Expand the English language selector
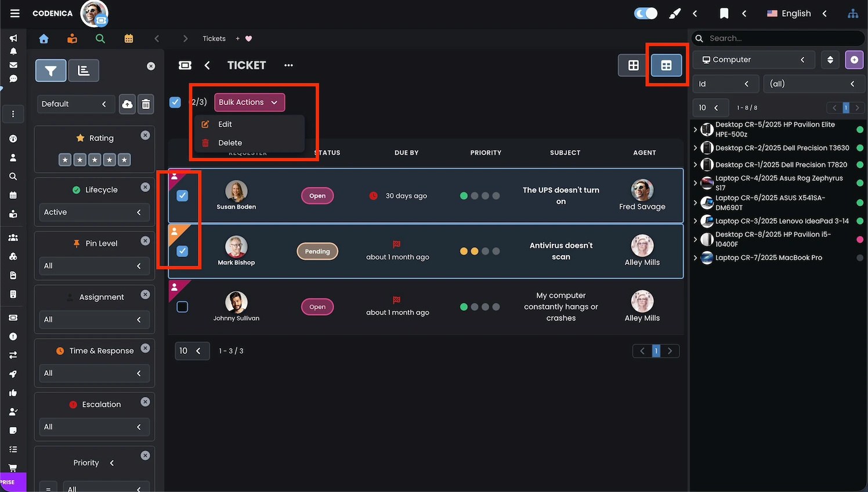The width and height of the screenshot is (868, 492). tap(796, 13)
